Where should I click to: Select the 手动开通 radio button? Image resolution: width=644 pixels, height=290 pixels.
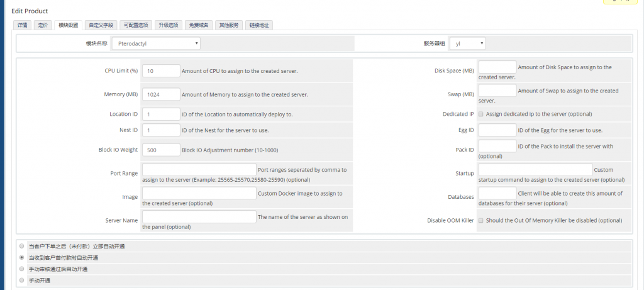pyautogui.click(x=23, y=280)
